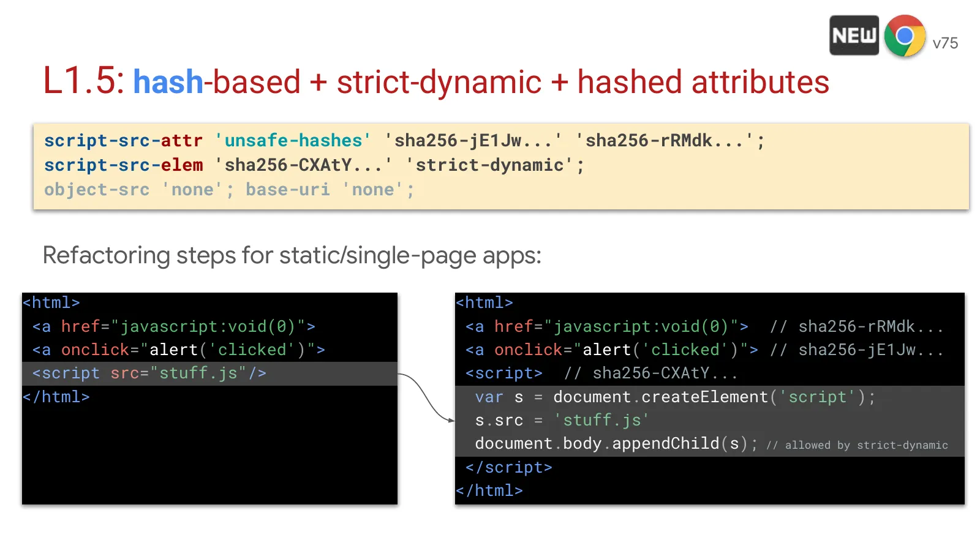The image size is (980, 551).
Task: Click the javascript:void(0) anchor line in the left code block
Action: 174,326
